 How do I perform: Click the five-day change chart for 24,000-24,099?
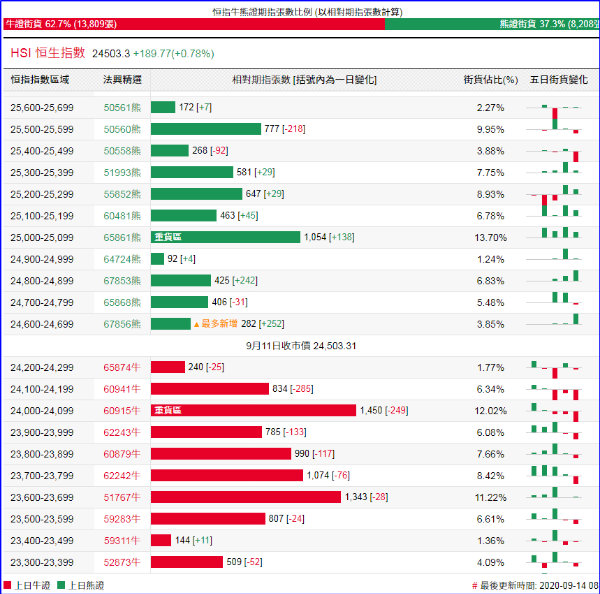click(554, 412)
